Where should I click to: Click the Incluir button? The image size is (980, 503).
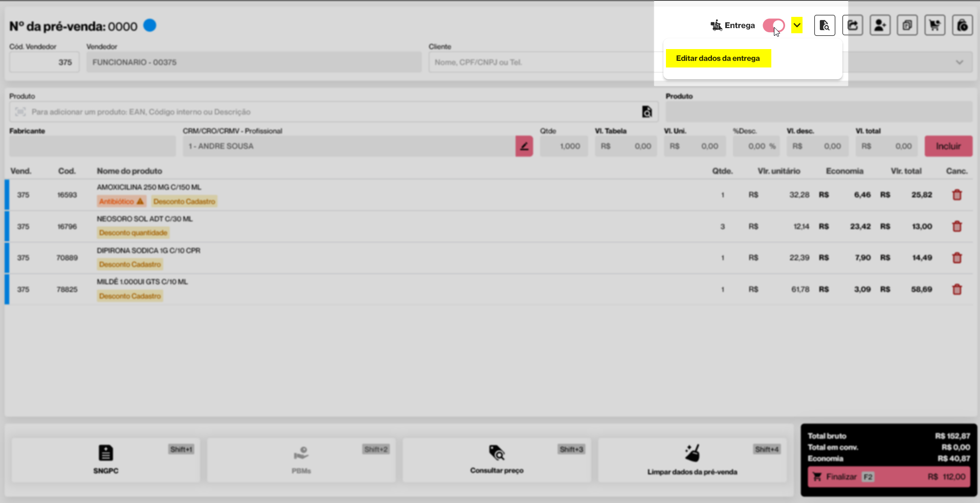948,146
